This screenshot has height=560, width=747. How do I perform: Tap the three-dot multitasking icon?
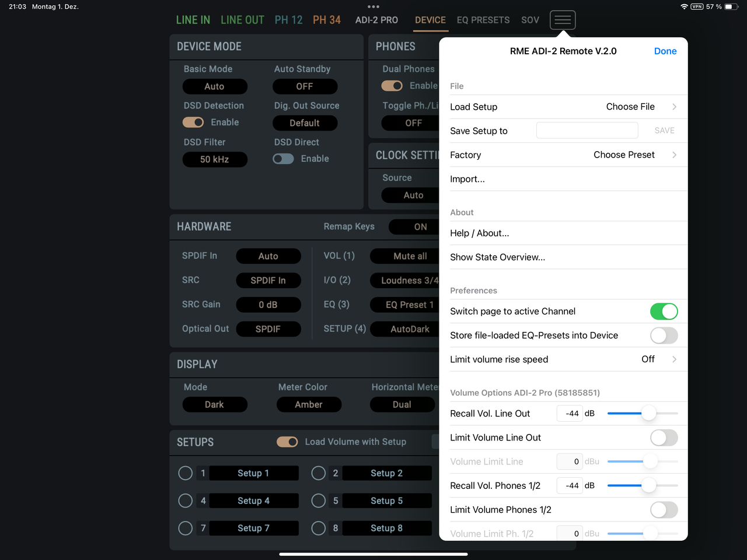coord(373,7)
